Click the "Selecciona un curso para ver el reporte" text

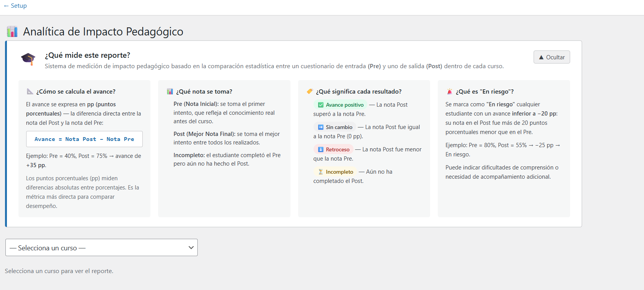coord(59,271)
